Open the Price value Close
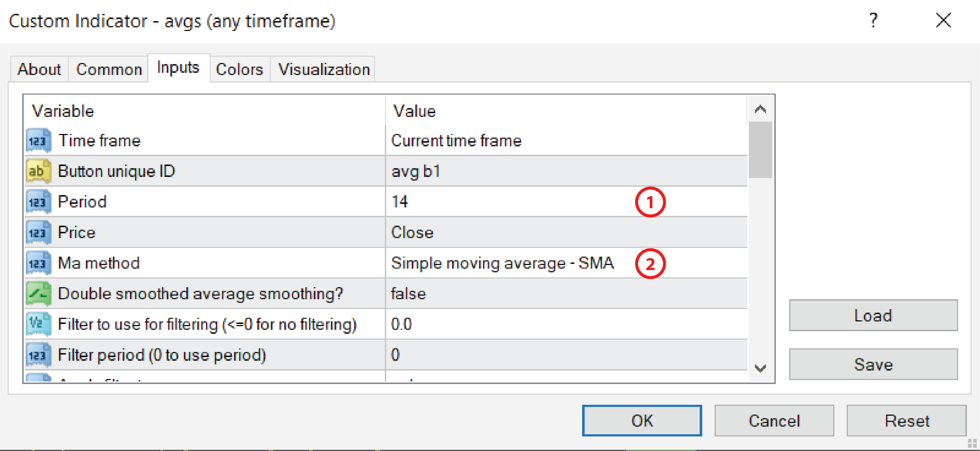980x451 pixels. (566, 232)
